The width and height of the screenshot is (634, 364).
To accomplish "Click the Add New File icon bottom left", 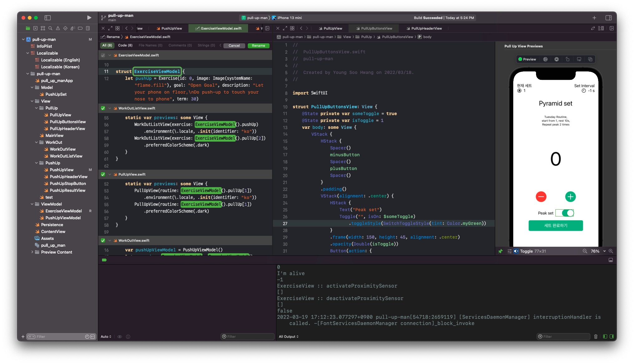I will (23, 336).
